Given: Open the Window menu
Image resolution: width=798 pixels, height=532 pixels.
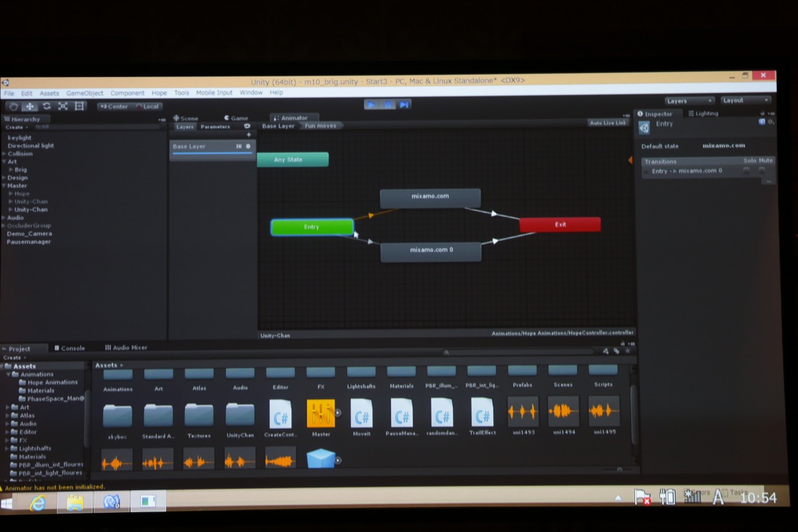Looking at the screenshot, I should pos(251,93).
